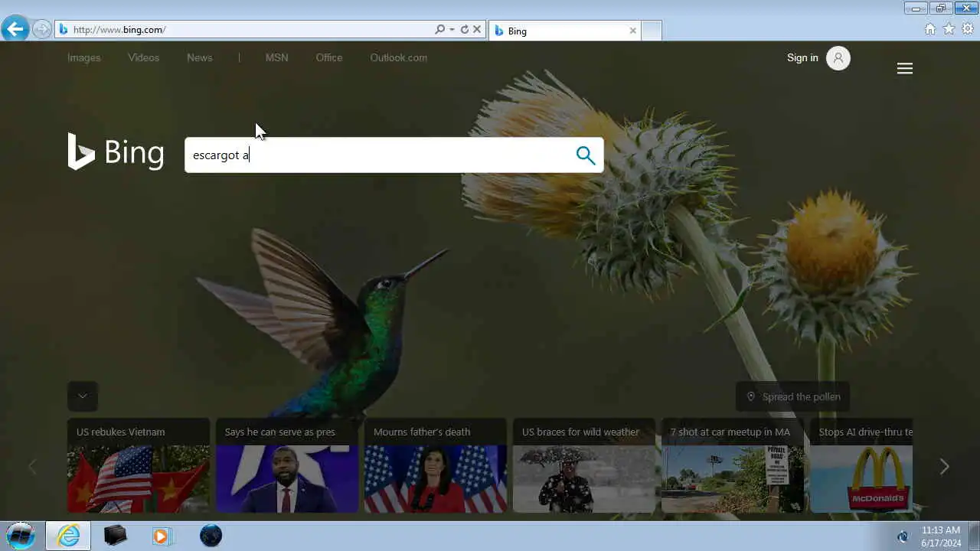The height and width of the screenshot is (551, 980).
Task: Open the Outlook.com link
Action: point(399,57)
